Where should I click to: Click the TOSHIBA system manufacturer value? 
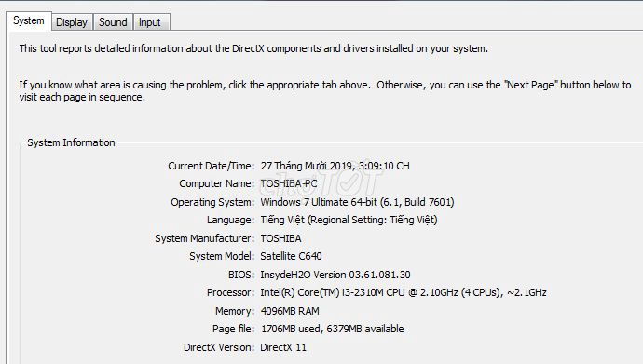pyautogui.click(x=280, y=238)
